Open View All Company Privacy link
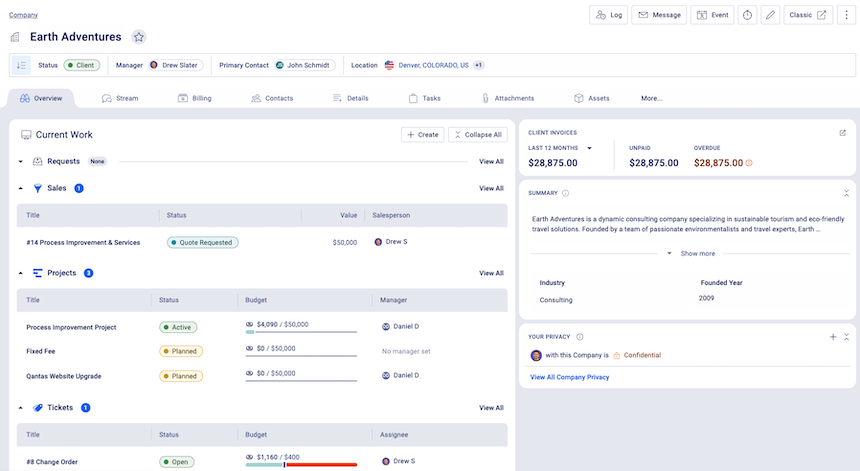The image size is (860, 471). click(569, 377)
